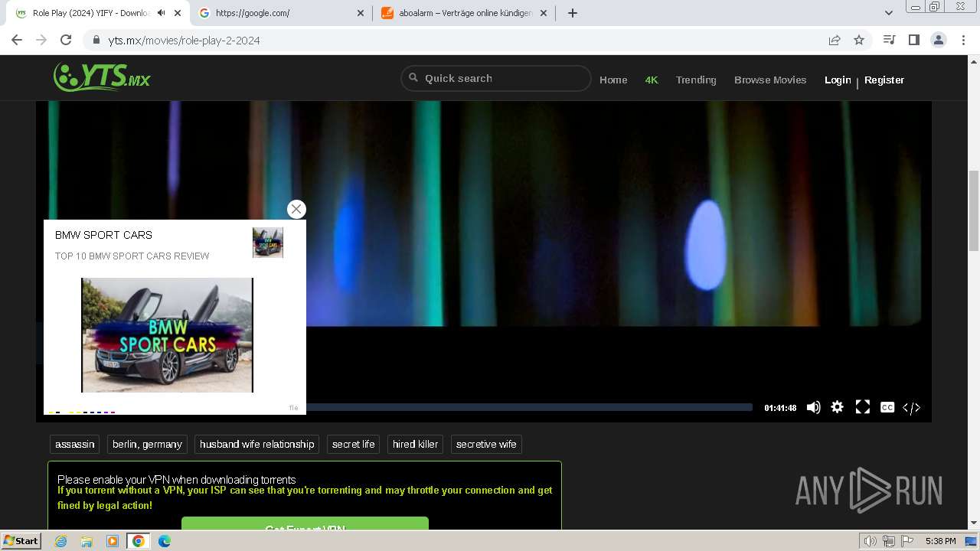Image resolution: width=980 pixels, height=551 pixels.
Task: Close the BMW Sport Cars ad popup
Action: [296, 209]
